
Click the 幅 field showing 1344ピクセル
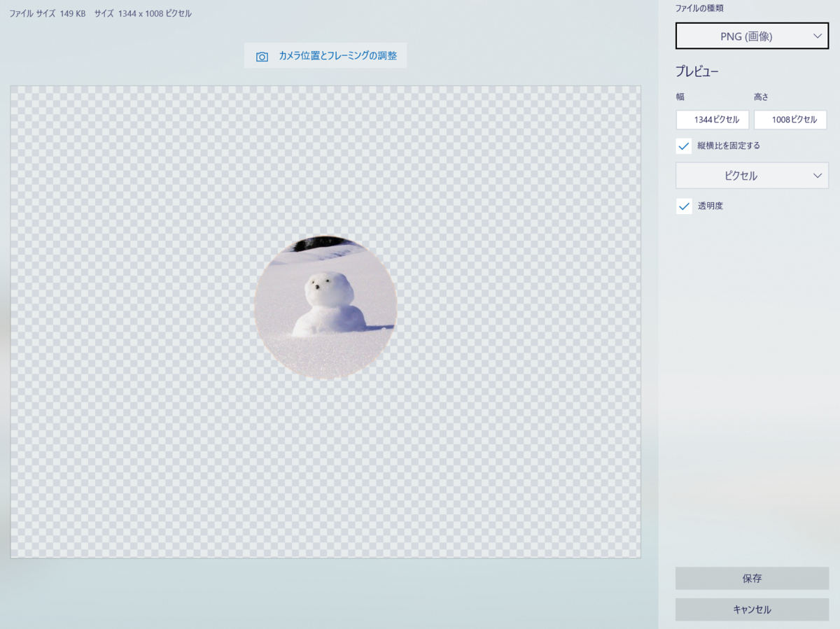tap(713, 120)
